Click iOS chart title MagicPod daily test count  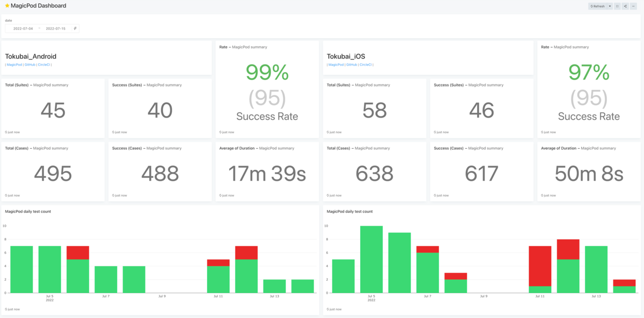349,212
